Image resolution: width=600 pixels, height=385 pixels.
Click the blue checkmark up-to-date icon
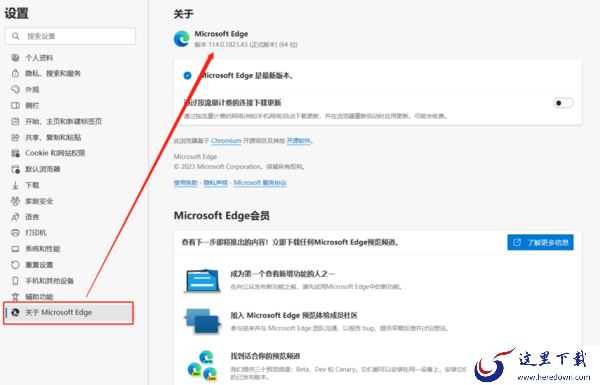(187, 75)
